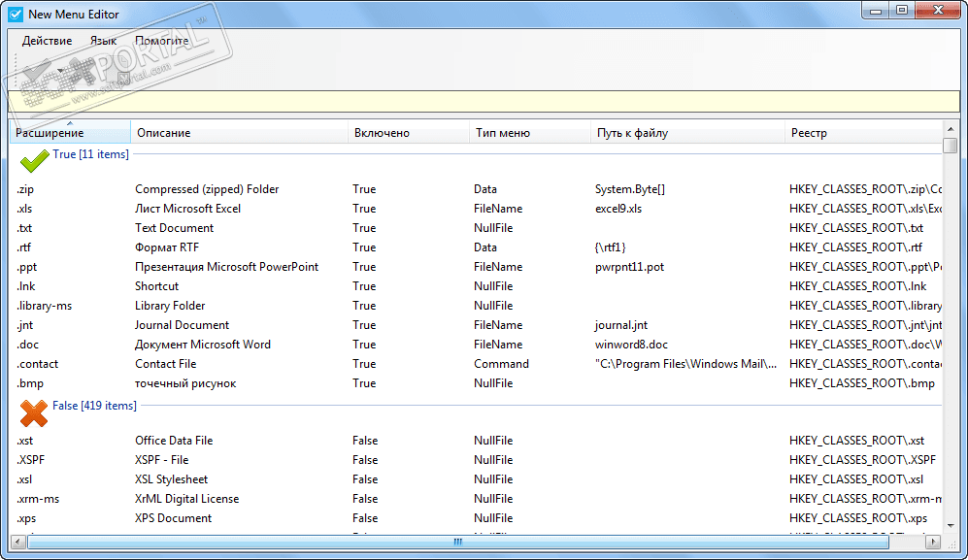Click the New Menu Editor title bar icon

pos(16,14)
